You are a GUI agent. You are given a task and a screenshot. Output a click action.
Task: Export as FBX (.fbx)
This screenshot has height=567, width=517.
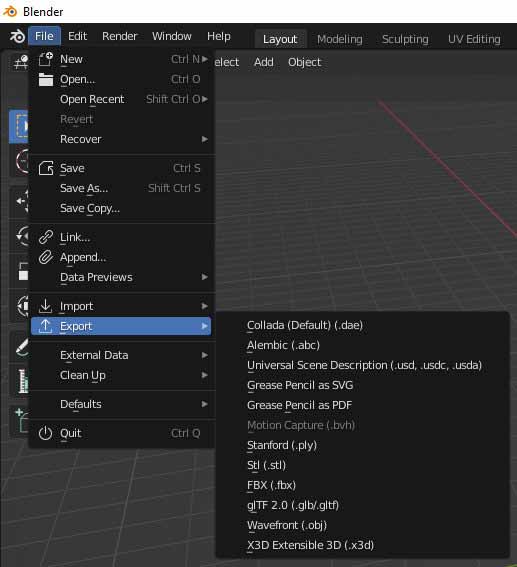click(x=363, y=485)
